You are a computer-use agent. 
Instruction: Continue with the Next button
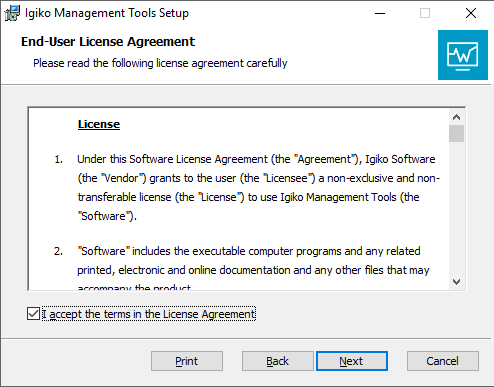click(x=352, y=361)
